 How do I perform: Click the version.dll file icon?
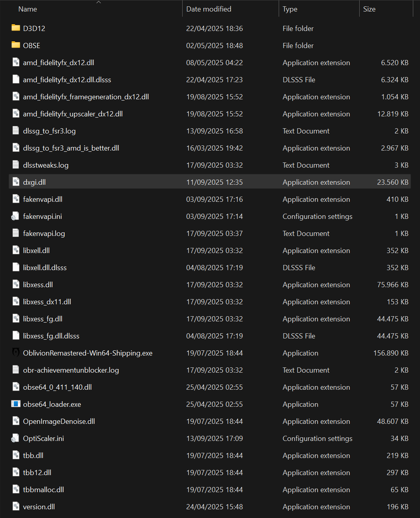16,506
